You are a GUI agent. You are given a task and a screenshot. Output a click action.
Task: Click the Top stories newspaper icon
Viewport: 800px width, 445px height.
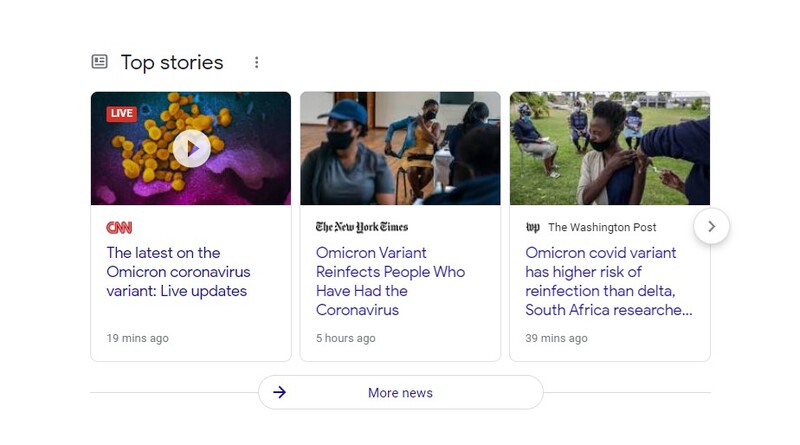pos(99,62)
